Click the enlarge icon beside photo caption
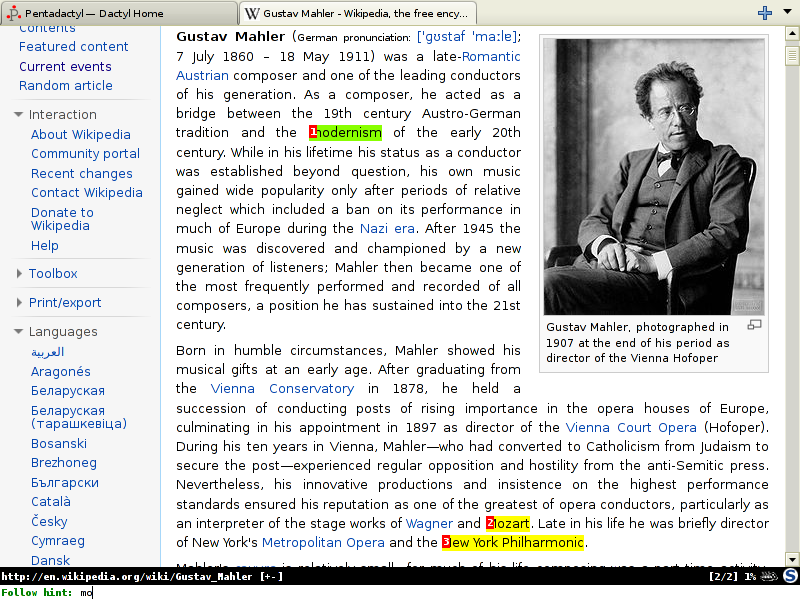The height and width of the screenshot is (600, 800). tap(754, 325)
